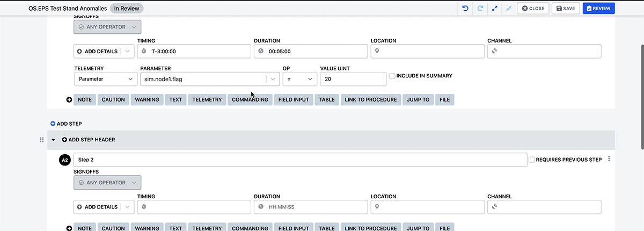
Task: Add a Caution block to Step 2
Action: (113, 227)
